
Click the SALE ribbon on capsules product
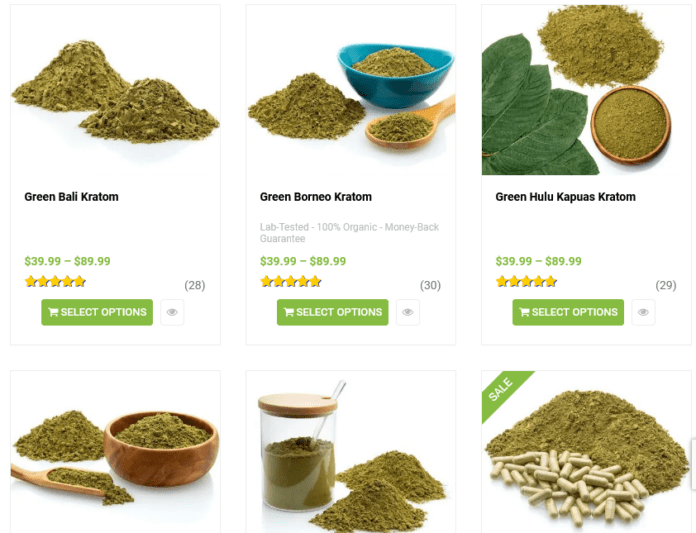pos(502,391)
